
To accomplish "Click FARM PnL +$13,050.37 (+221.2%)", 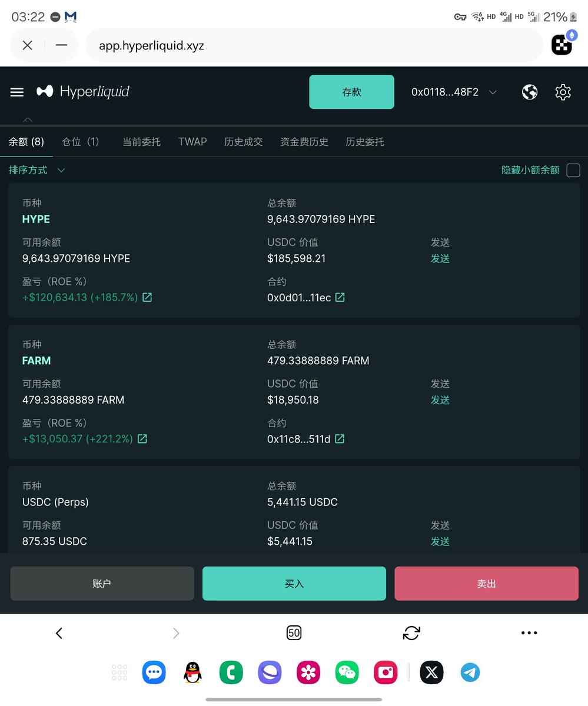I will pos(78,439).
